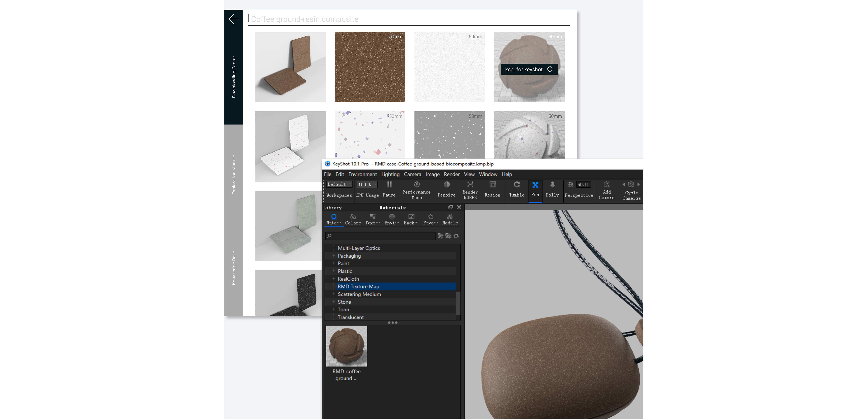868x419 pixels.
Task: Switch to the Colors library tab
Action: pos(353,219)
